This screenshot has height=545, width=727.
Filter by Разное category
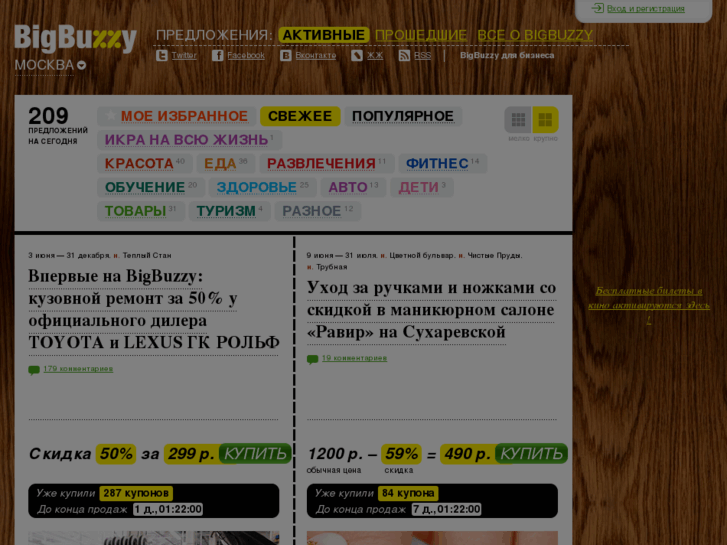[318, 211]
